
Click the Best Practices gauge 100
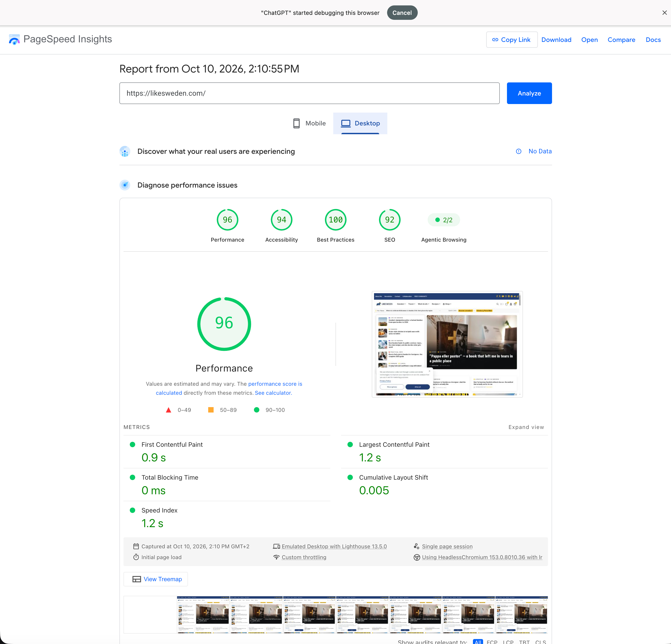335,220
